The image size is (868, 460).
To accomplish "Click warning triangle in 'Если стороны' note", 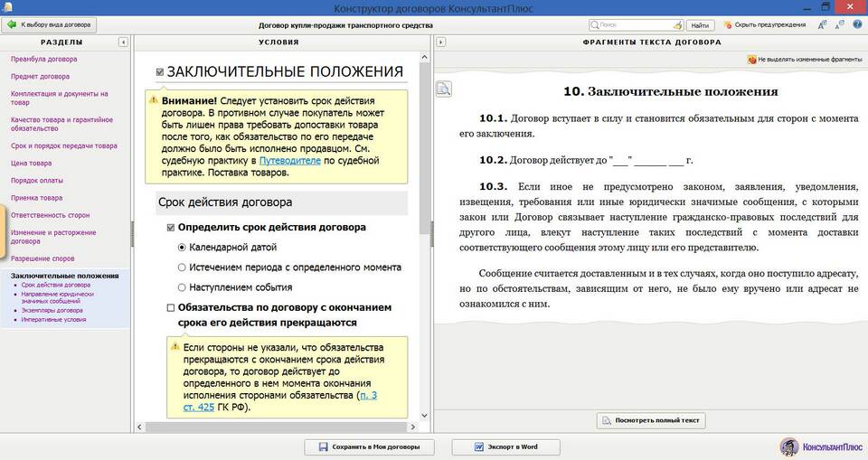I will click(175, 346).
